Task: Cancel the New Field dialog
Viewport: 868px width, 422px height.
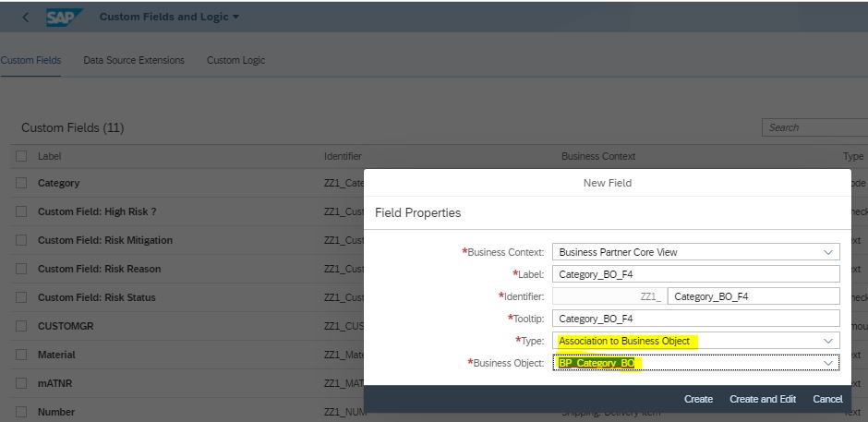Action: point(827,399)
